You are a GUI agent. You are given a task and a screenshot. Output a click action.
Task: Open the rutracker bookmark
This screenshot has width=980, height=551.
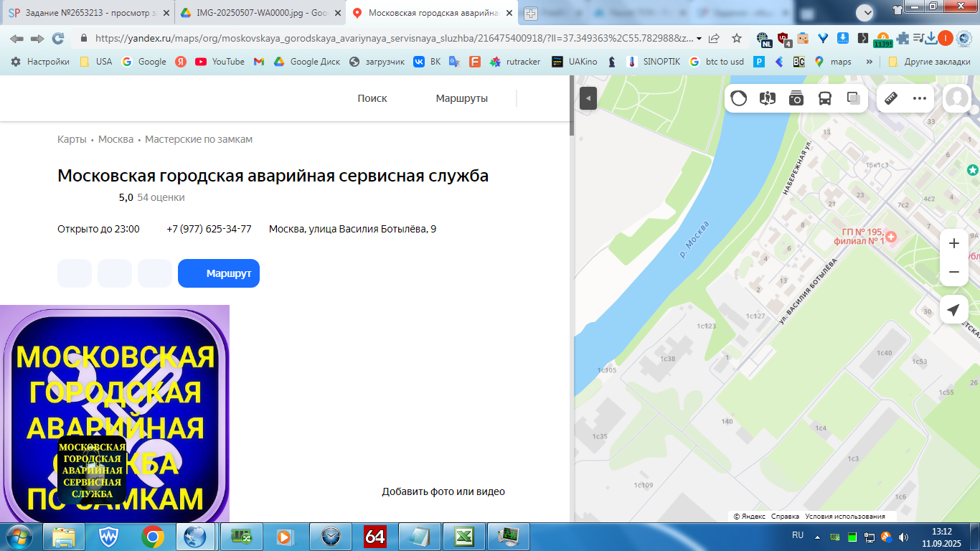pos(515,62)
